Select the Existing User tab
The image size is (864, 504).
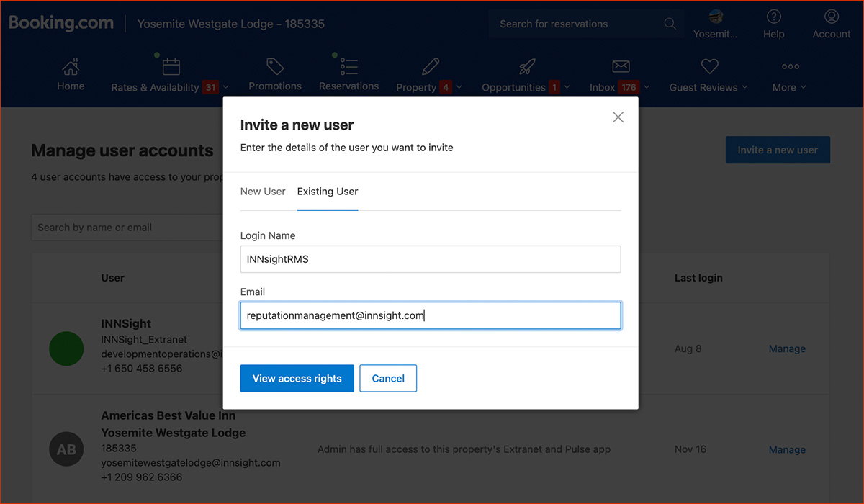pyautogui.click(x=328, y=192)
